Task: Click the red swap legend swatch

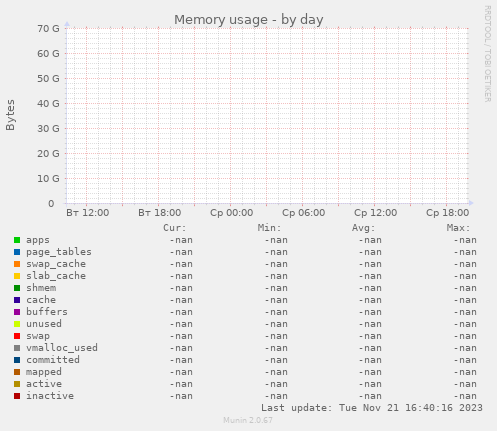Action: click(x=17, y=336)
